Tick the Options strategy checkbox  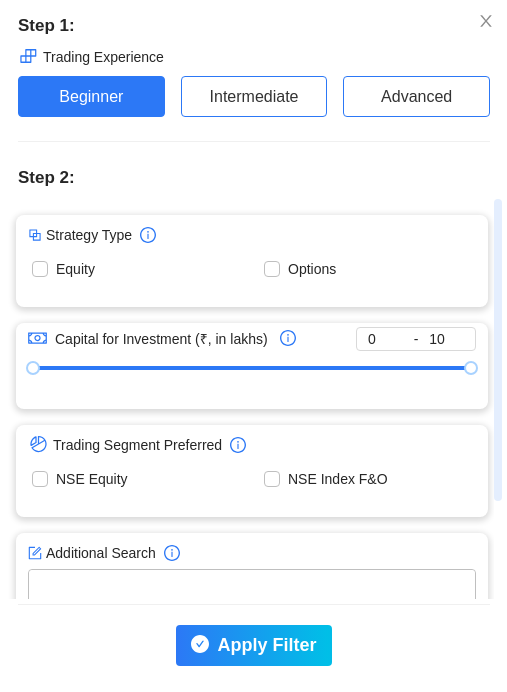tap(272, 269)
